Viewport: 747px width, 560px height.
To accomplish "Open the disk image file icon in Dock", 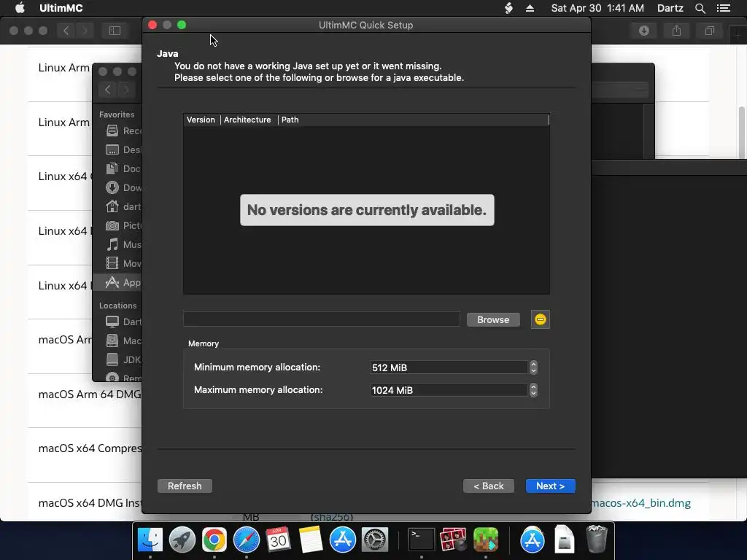I will 564,540.
